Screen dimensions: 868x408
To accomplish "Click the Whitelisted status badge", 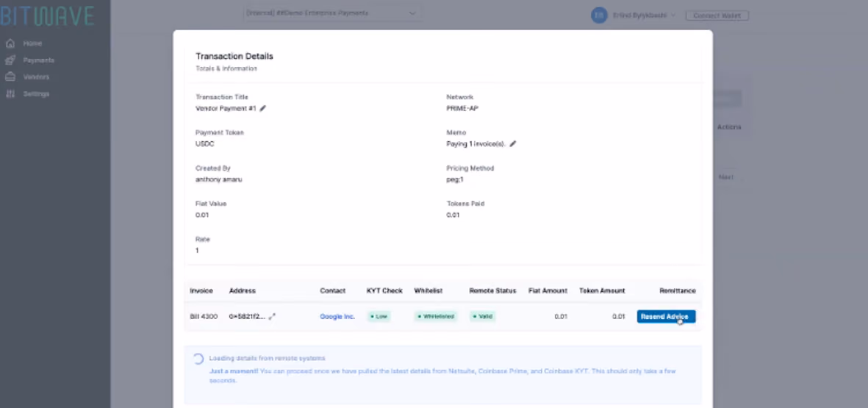I will tap(437, 317).
